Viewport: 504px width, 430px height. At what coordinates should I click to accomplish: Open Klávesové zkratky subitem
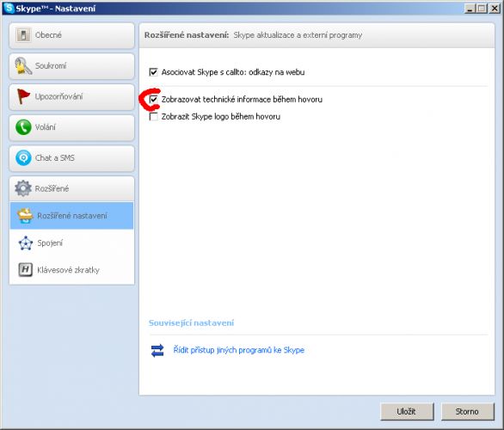[x=71, y=270]
